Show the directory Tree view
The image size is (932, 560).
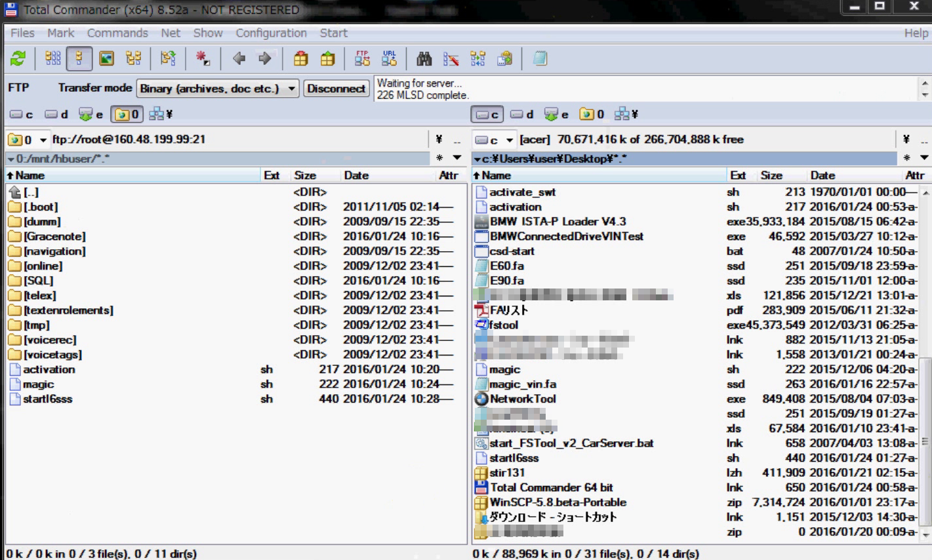pos(134,59)
